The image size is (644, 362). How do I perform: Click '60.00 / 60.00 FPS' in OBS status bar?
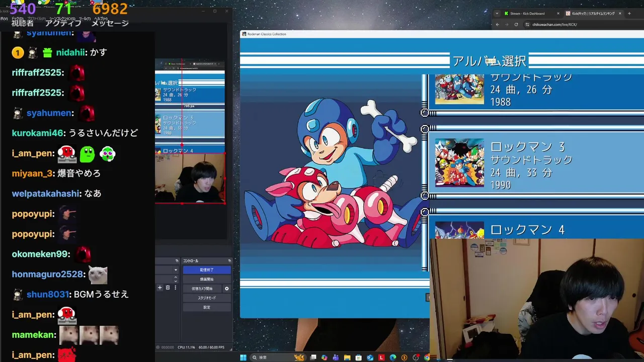[x=212, y=347]
